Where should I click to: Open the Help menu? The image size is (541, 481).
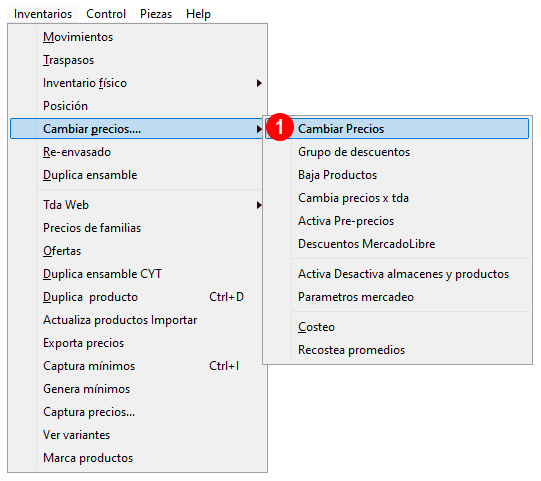pyautogui.click(x=198, y=14)
